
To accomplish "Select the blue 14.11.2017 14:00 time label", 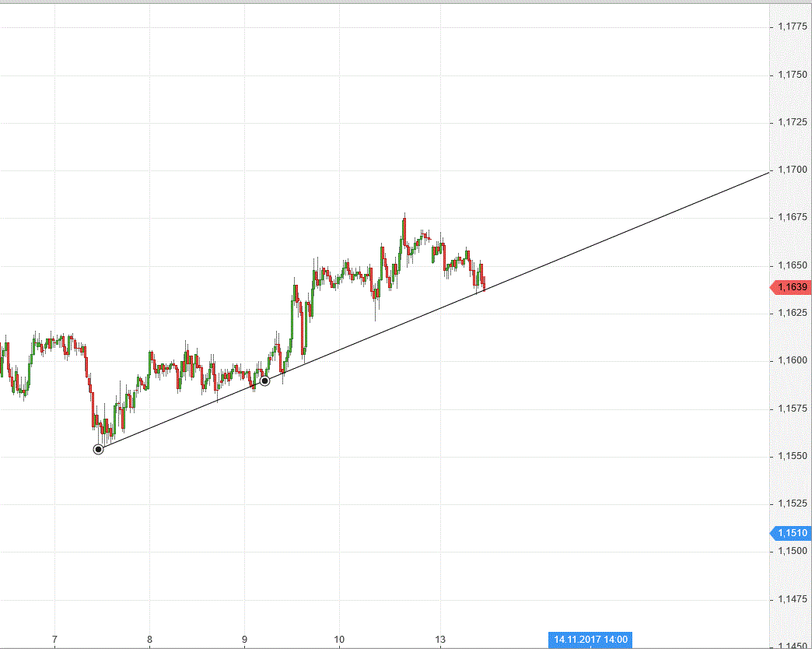I will pos(590,640).
